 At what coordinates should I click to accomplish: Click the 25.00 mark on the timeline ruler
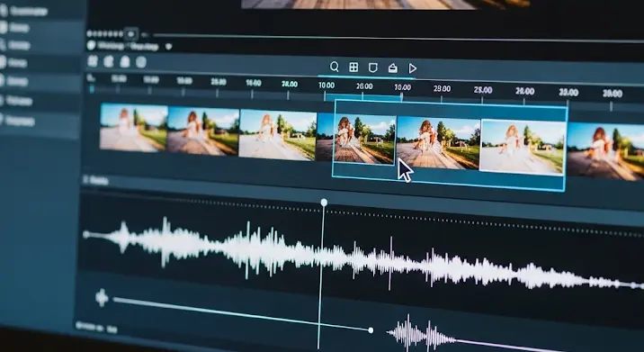(483, 90)
